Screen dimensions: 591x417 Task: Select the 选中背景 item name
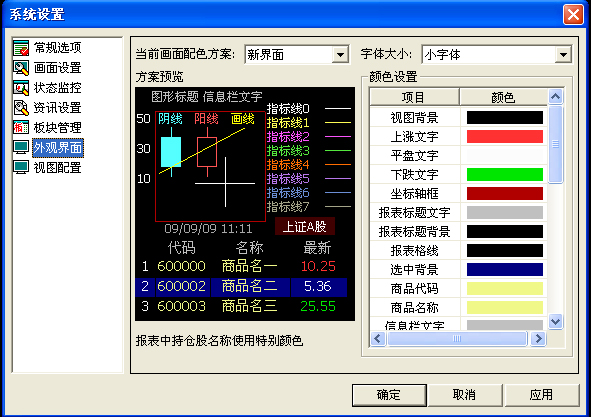coord(414,270)
